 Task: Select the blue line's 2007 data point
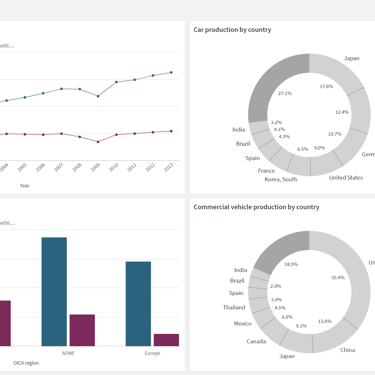(x=61, y=89)
